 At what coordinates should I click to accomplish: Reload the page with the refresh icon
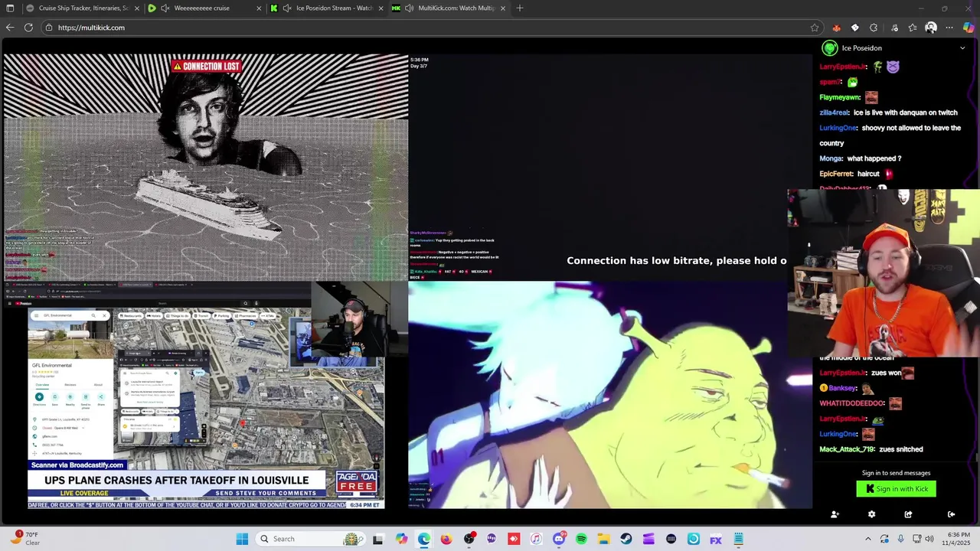[28, 28]
